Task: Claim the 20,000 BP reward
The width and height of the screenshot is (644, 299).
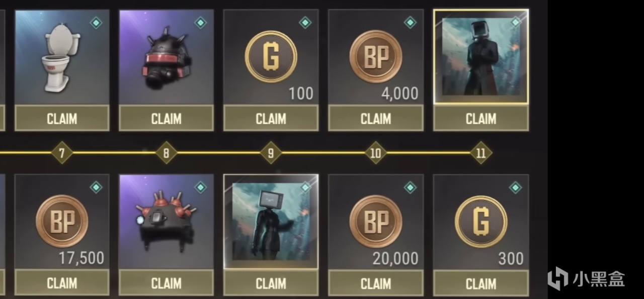Action: click(375, 283)
